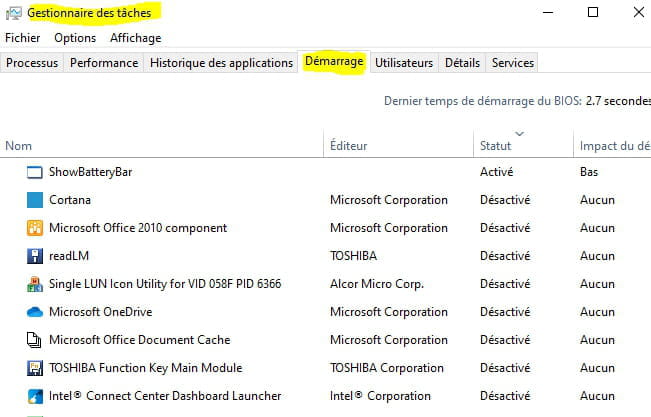Click the TOSHIBA Corporation editor cell
The height and width of the screenshot is (417, 651).
[387, 368]
